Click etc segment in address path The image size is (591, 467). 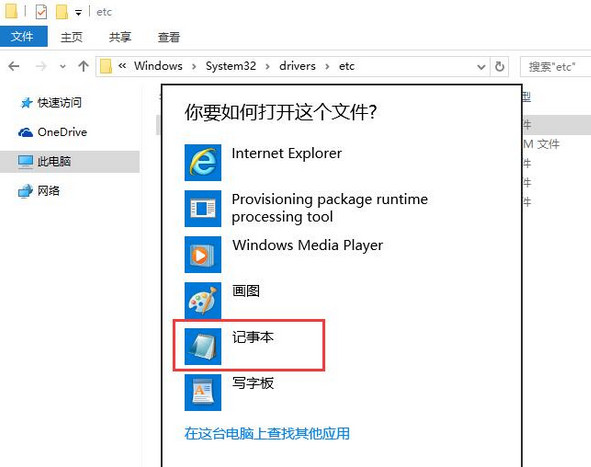click(x=346, y=66)
